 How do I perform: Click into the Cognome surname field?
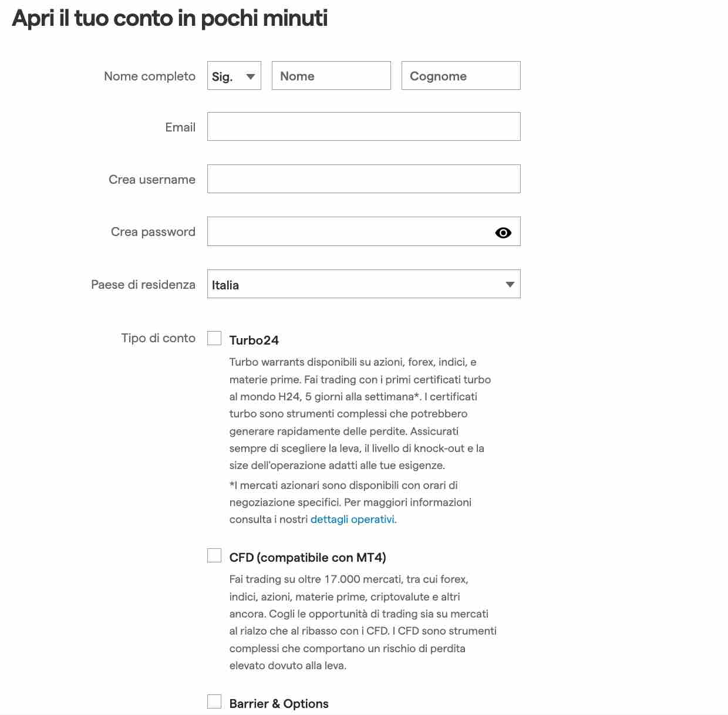[460, 76]
